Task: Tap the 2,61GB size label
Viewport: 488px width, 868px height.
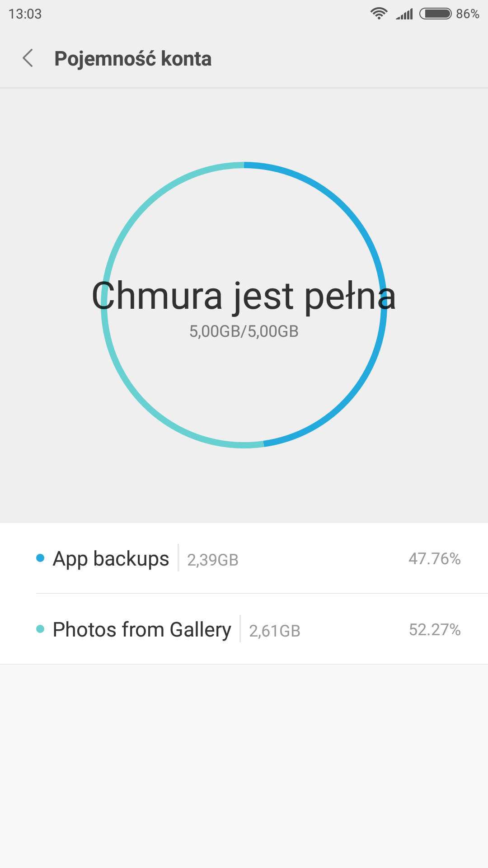Action: [x=275, y=631]
